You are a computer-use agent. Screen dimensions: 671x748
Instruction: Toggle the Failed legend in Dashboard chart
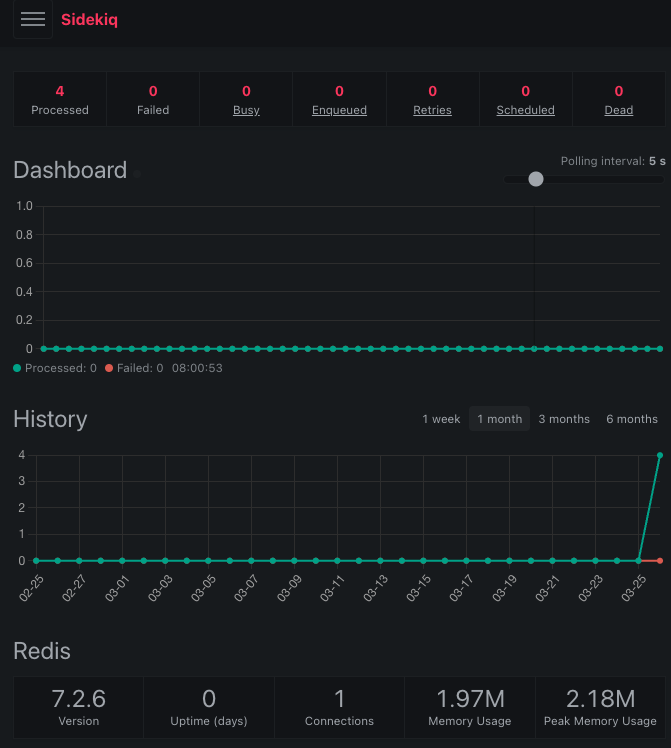click(x=134, y=368)
